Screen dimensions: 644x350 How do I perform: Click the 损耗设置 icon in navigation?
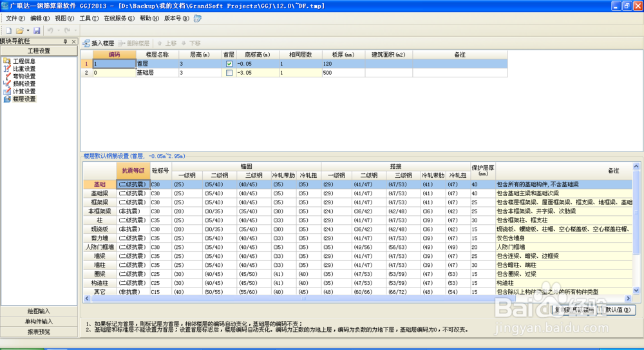tap(7, 84)
